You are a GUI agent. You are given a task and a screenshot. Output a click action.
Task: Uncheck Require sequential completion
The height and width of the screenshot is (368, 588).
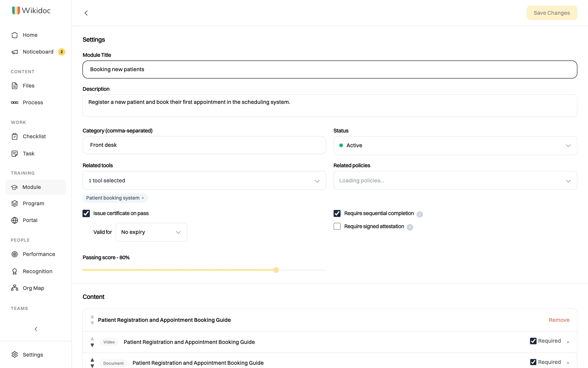(337, 213)
